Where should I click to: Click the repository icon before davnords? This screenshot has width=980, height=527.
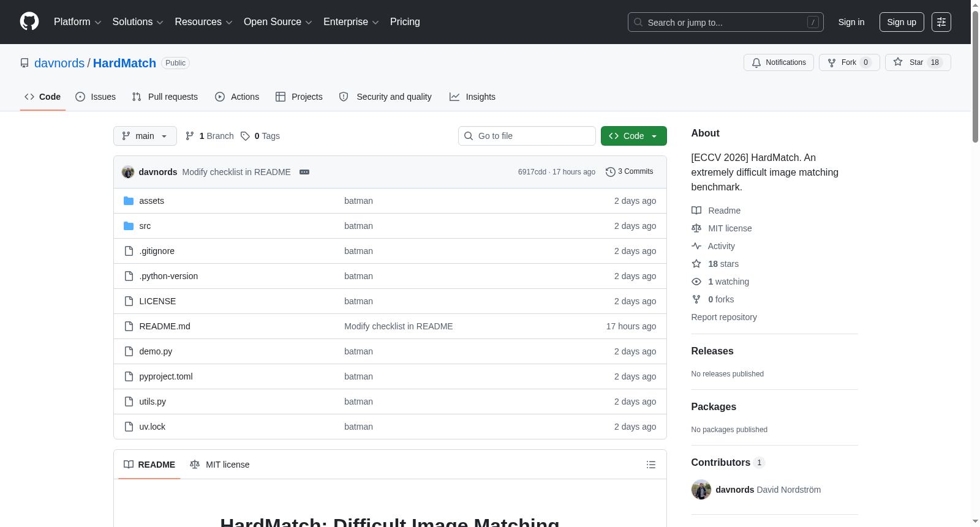pyautogui.click(x=24, y=63)
